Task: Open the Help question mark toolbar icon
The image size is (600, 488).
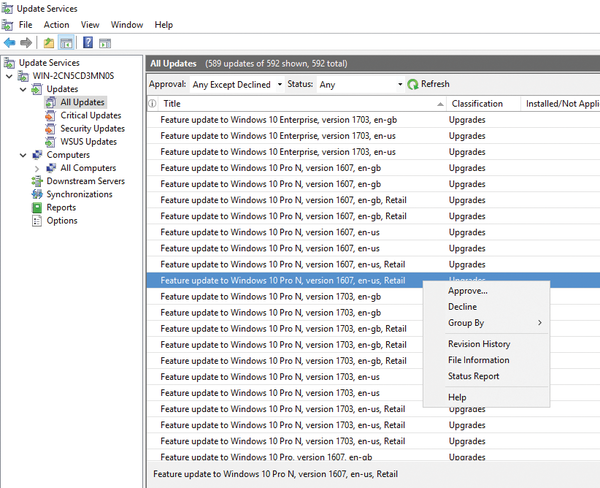Action: pos(88,42)
